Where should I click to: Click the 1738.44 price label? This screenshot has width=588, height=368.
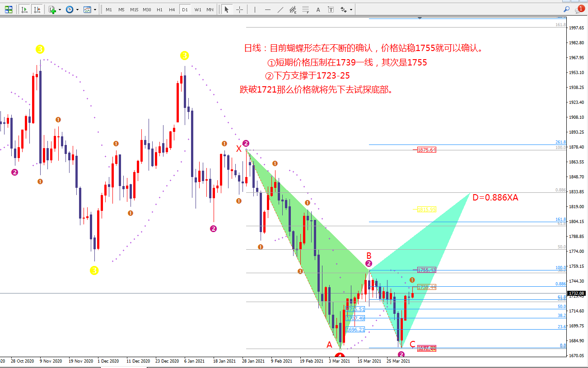pyautogui.click(x=427, y=287)
